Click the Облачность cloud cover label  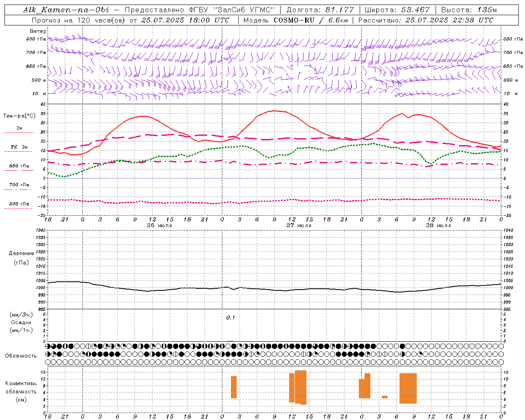(x=21, y=356)
